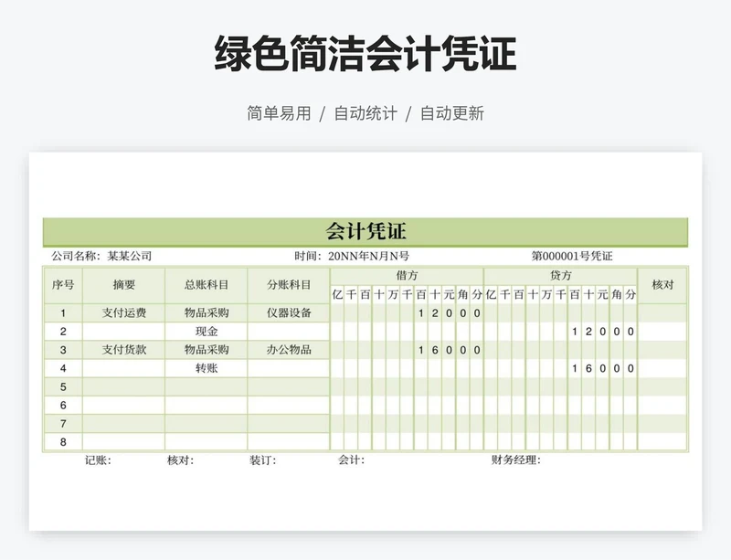Click the 自动更新 subtitle text
The image size is (731, 560).
452,113
